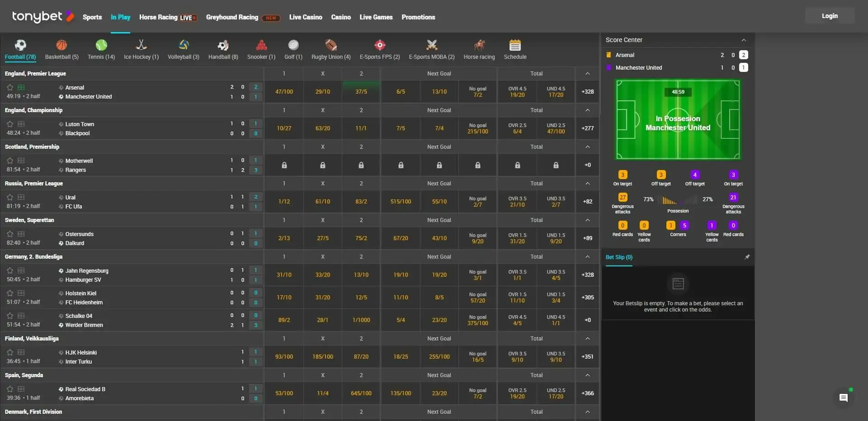Open the Promotions menu item
This screenshot has height=421, width=868.
(x=418, y=17)
